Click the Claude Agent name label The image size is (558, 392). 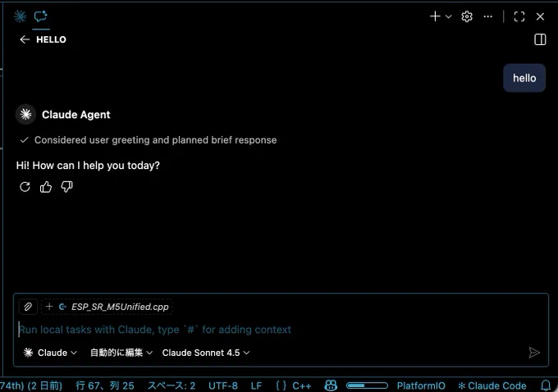(76, 115)
